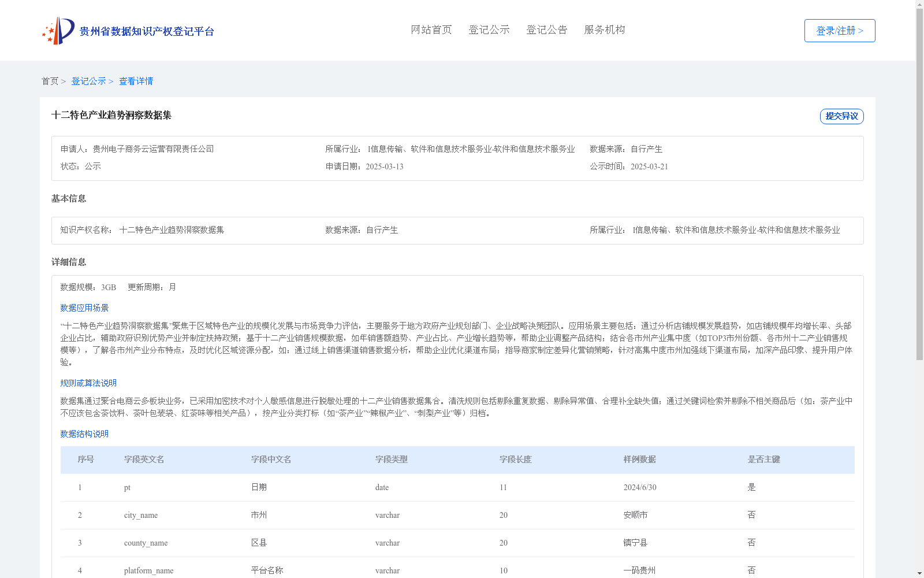924x578 pixels.
Task: Click the primary key 是 cell in pt row
Action: (x=752, y=487)
